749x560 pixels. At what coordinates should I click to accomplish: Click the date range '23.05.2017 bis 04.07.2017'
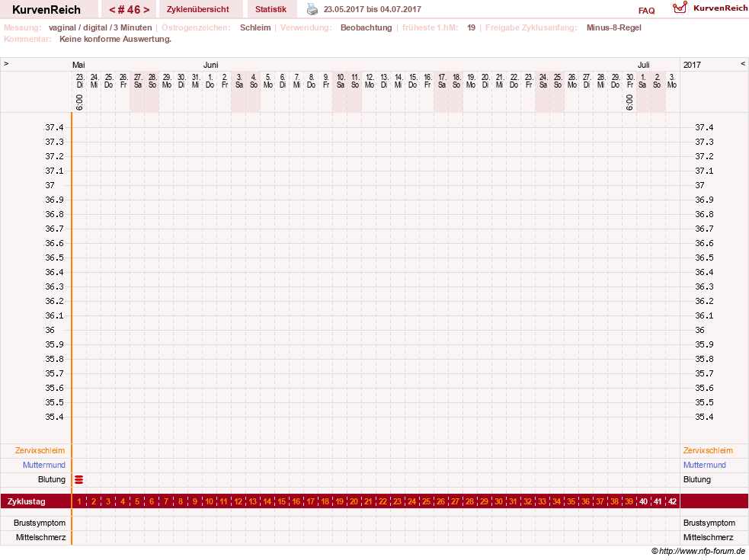373,9
